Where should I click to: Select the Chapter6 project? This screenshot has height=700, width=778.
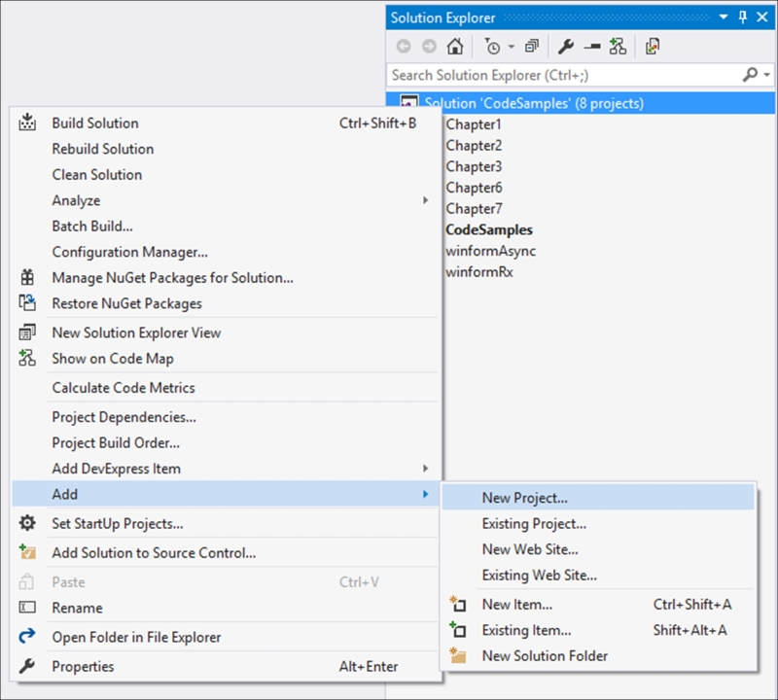point(474,188)
